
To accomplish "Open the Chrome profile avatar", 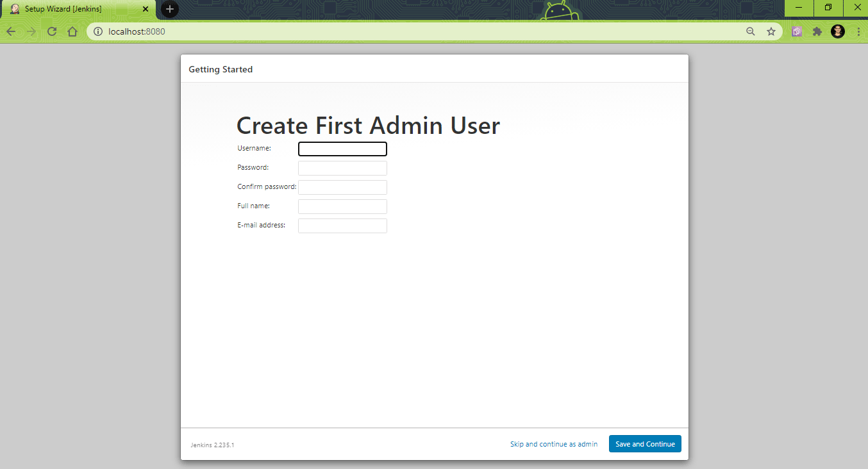I will [x=838, y=31].
